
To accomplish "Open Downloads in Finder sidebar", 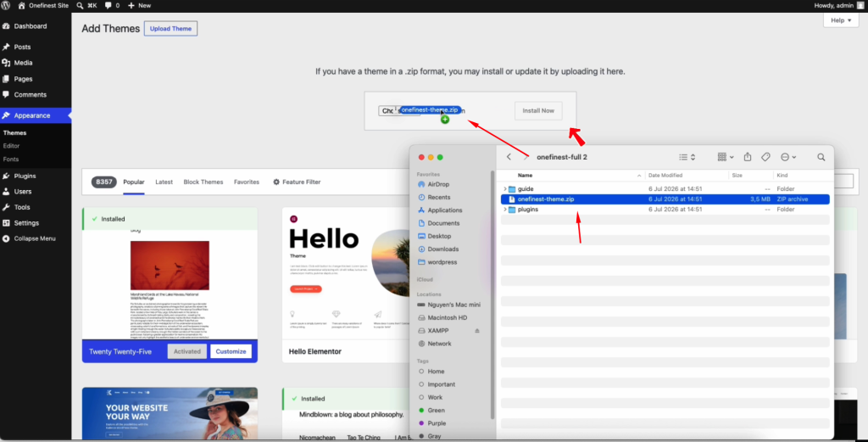I will [438, 249].
